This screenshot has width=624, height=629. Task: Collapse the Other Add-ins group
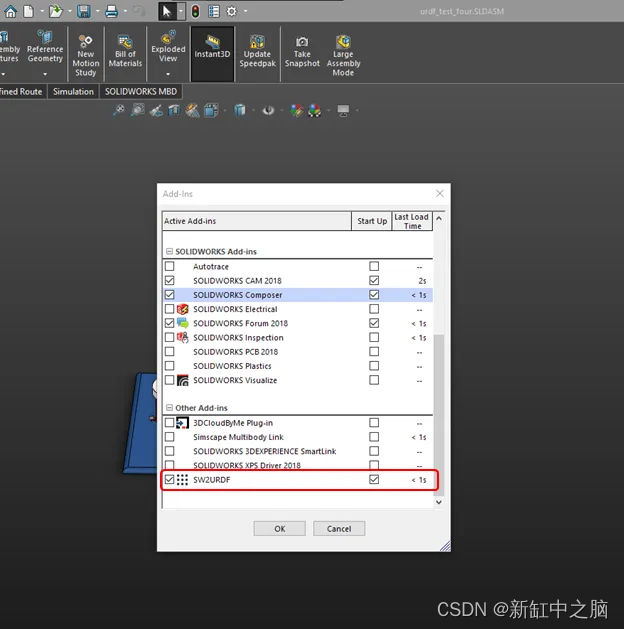point(169,408)
